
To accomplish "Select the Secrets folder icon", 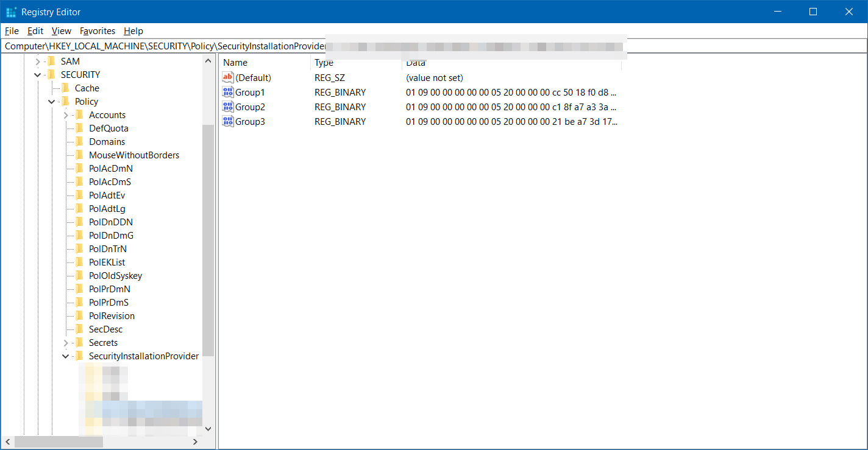I will [79, 343].
